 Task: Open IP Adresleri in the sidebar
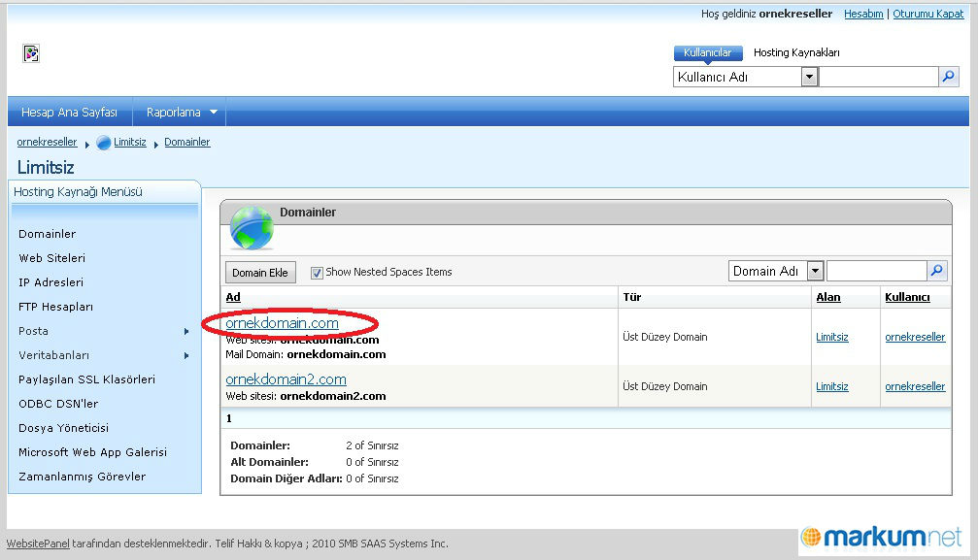[51, 282]
